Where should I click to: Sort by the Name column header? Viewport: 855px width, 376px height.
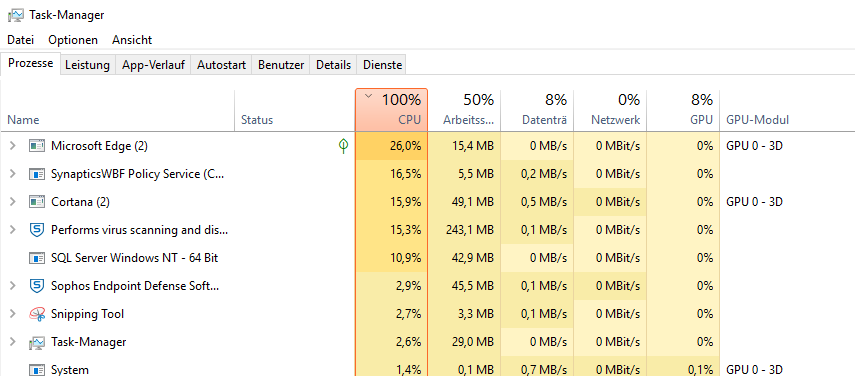click(117, 111)
